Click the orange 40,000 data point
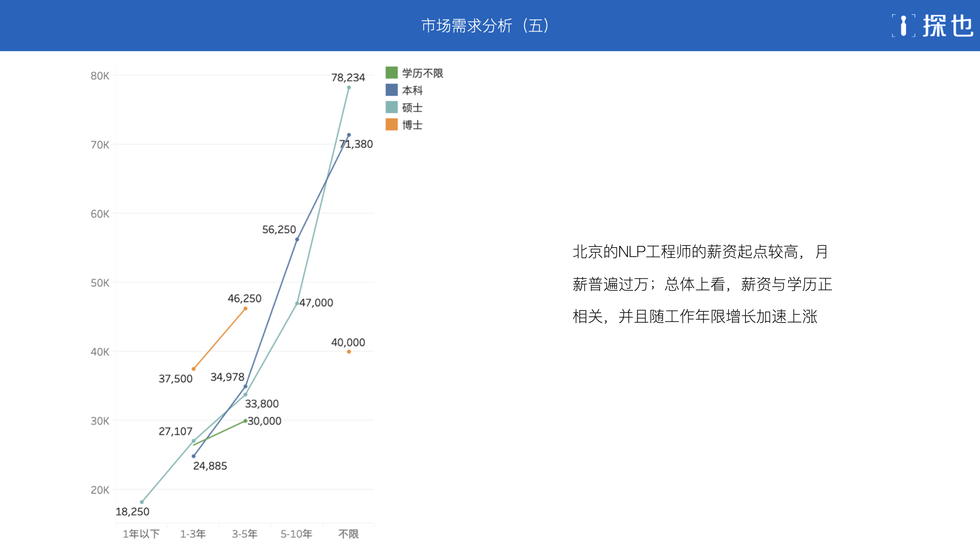Viewport: 980px width, 551px height. tap(349, 352)
